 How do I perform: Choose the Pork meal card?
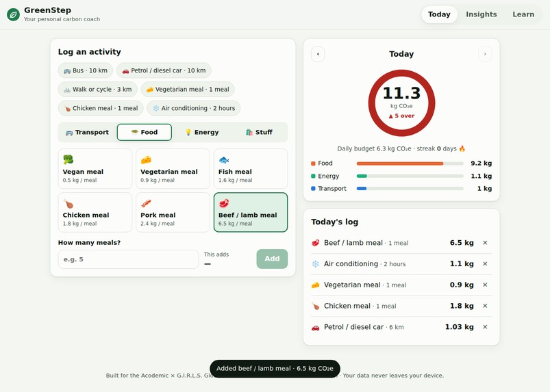tap(173, 212)
